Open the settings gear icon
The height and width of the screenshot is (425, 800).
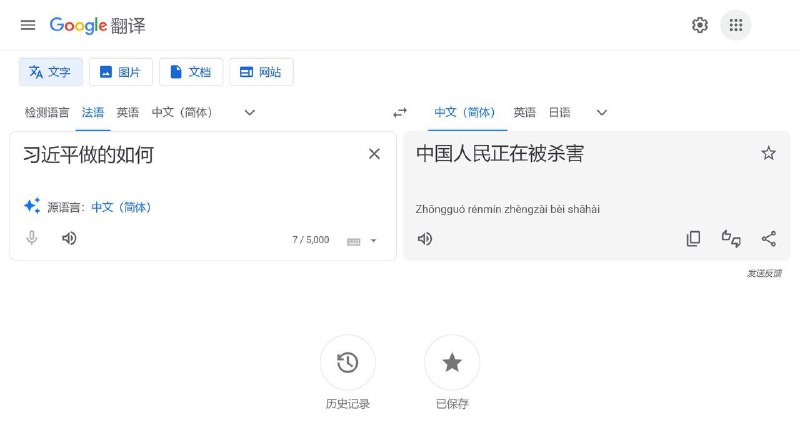699,25
